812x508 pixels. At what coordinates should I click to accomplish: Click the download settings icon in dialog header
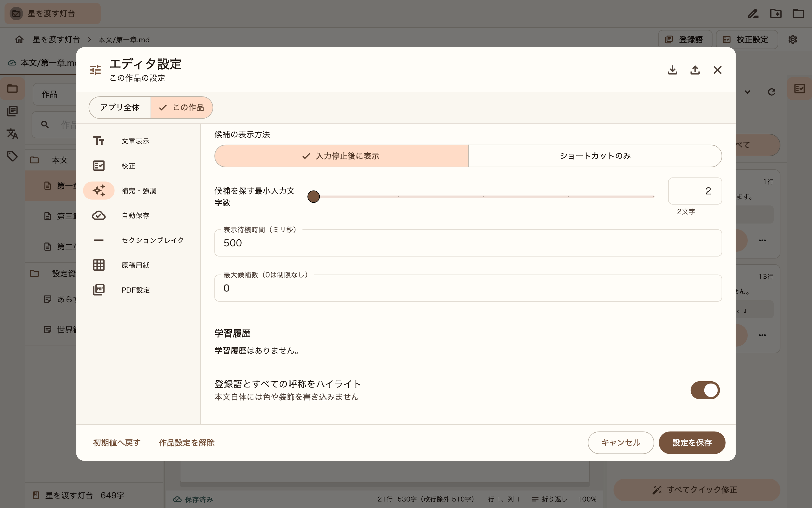(x=672, y=70)
